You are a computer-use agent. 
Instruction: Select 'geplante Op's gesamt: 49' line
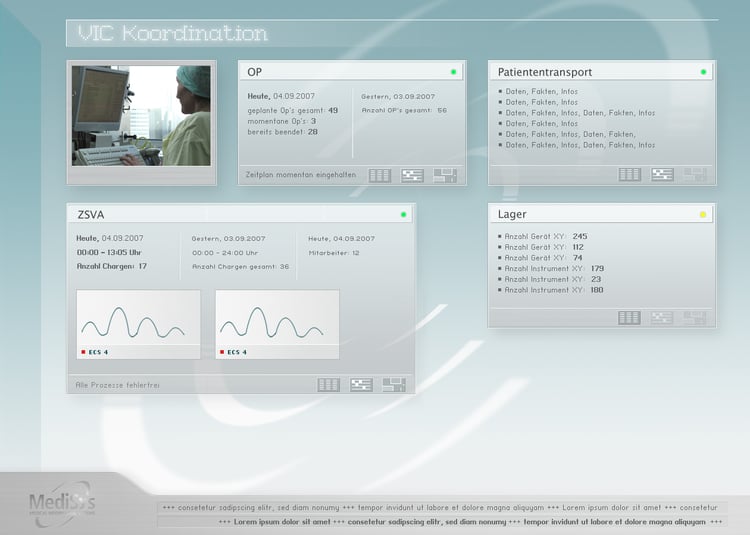(x=293, y=110)
